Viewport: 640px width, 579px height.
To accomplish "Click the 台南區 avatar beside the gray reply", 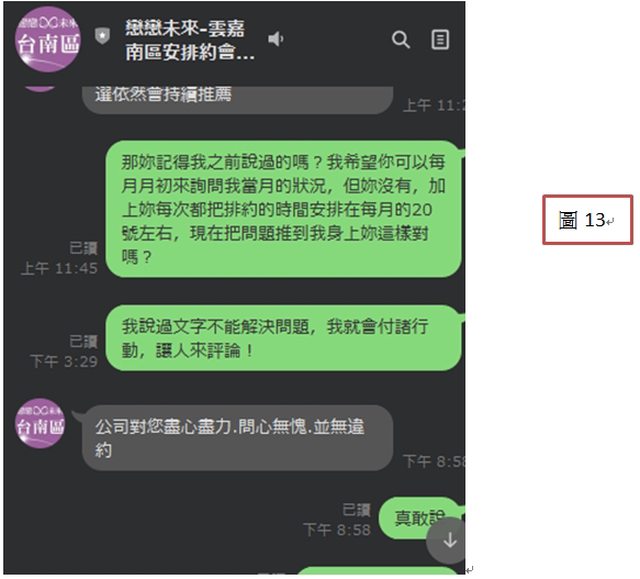I will pos(40,424).
